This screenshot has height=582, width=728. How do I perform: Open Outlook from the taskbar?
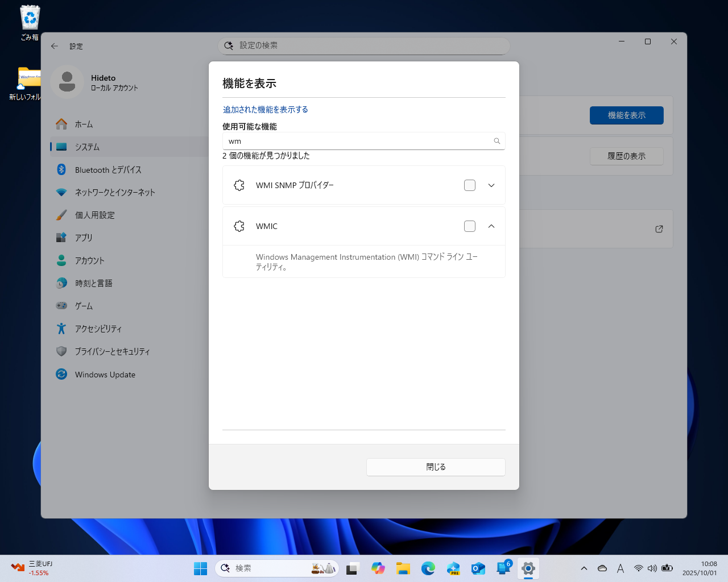[478, 568]
